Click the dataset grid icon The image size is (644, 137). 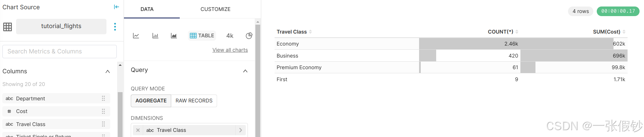click(8, 27)
